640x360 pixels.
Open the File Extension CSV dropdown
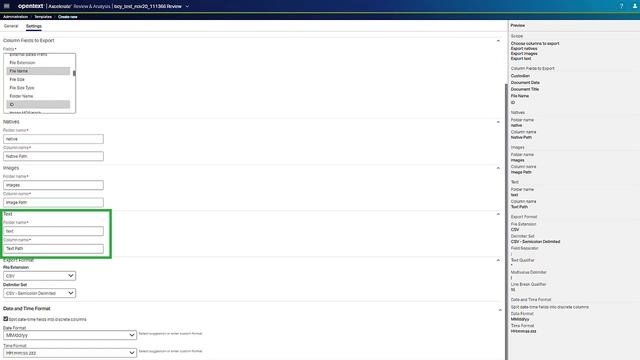[x=40, y=276]
